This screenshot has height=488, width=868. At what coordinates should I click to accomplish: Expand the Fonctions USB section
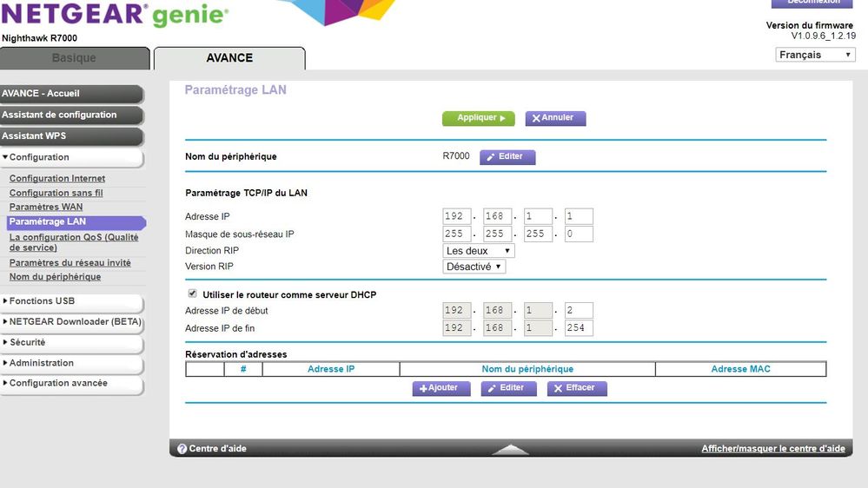72,301
